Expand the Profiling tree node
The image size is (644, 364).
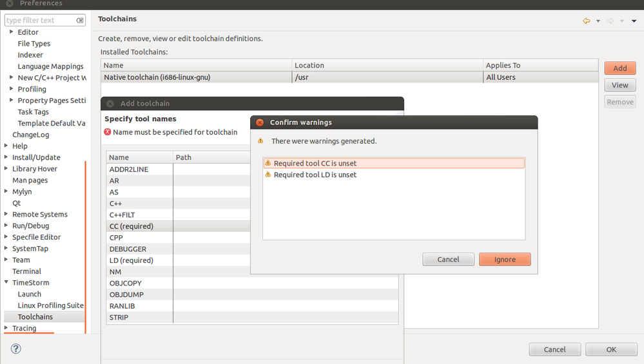pos(12,89)
